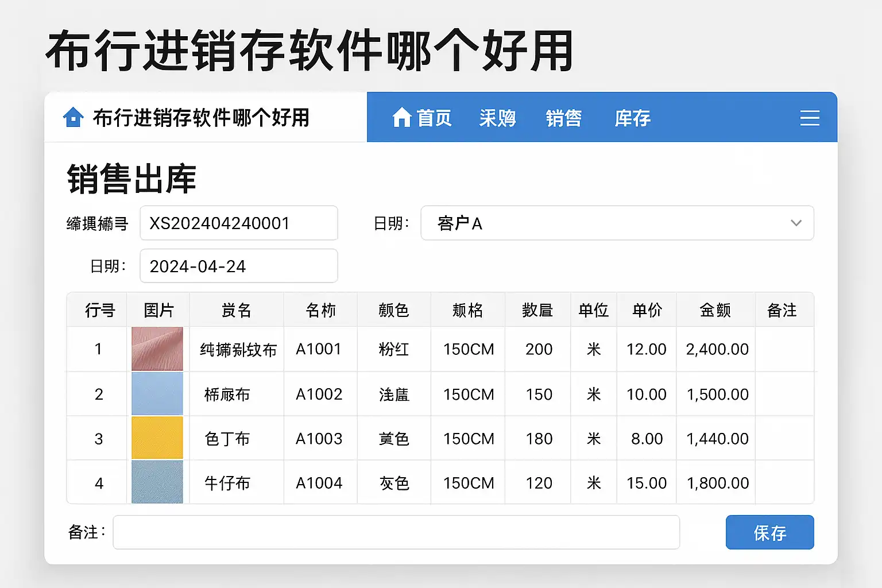Open the 采购 menu tab
Viewport: 882px width, 588px height.
[x=497, y=118]
